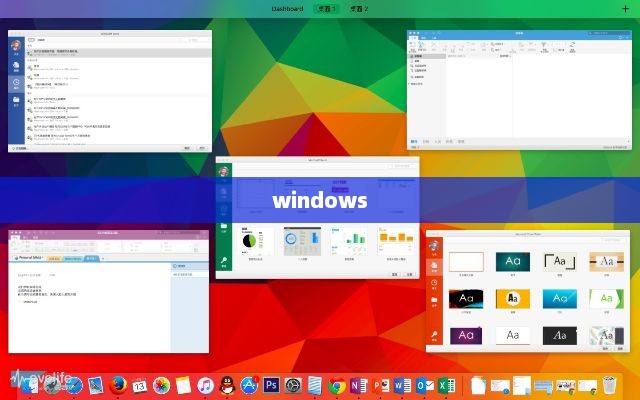The image size is (640, 400).
Task: Open App Store in the Dock
Action: (x=249, y=385)
